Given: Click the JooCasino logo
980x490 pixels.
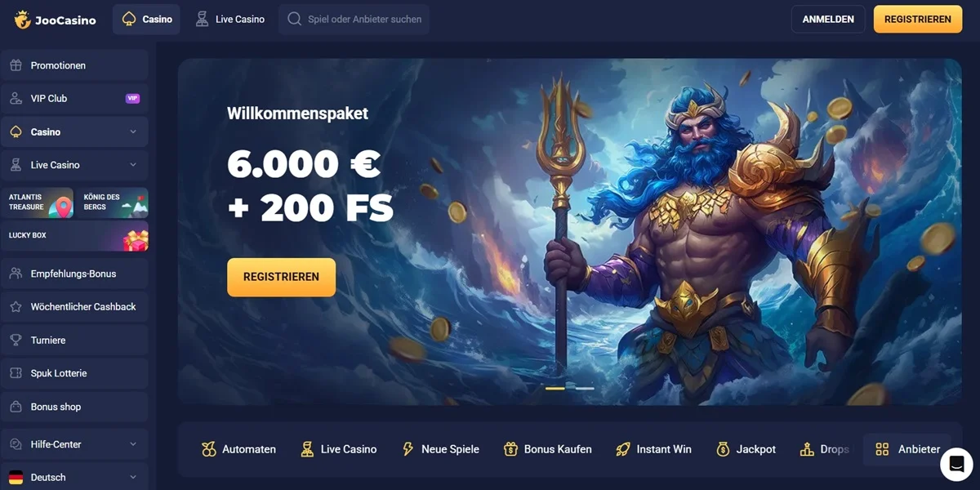Looking at the screenshot, I should [56, 20].
